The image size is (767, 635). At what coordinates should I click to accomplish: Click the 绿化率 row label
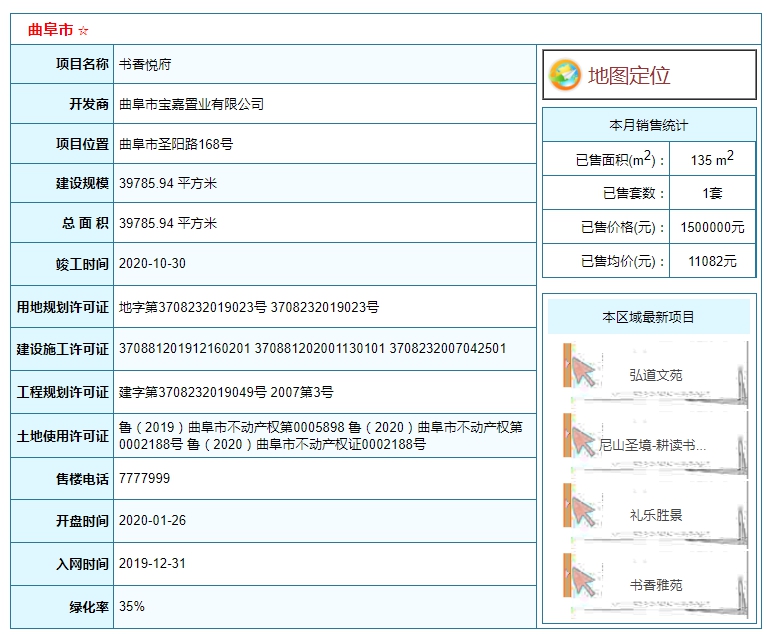89,607
